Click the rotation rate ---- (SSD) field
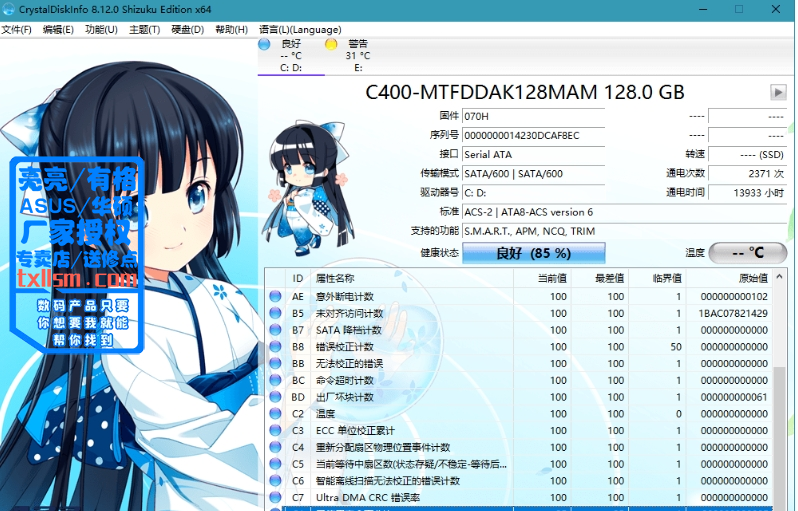 tap(748, 155)
